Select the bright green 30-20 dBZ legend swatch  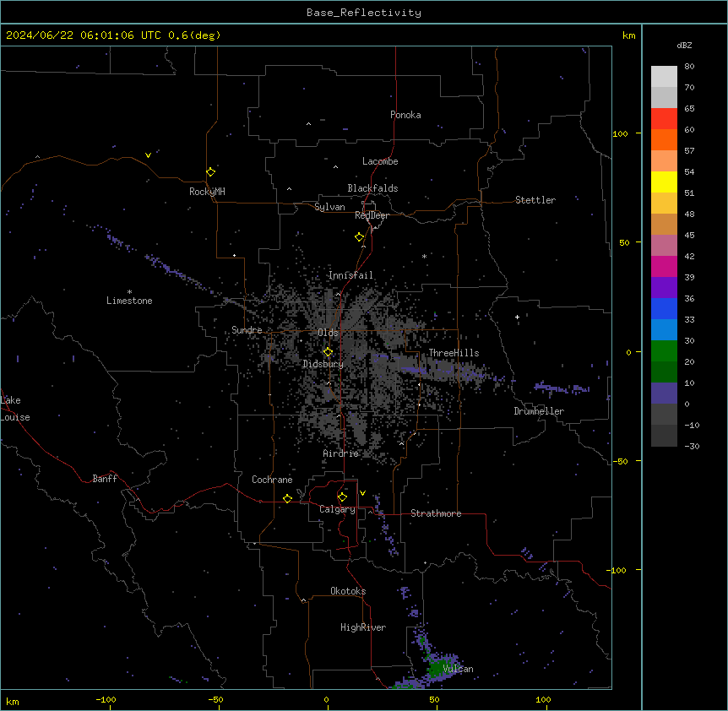pos(664,351)
